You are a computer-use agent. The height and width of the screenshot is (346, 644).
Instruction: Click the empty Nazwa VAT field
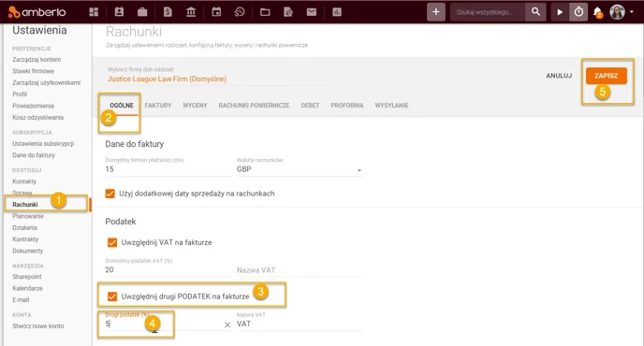pos(300,270)
